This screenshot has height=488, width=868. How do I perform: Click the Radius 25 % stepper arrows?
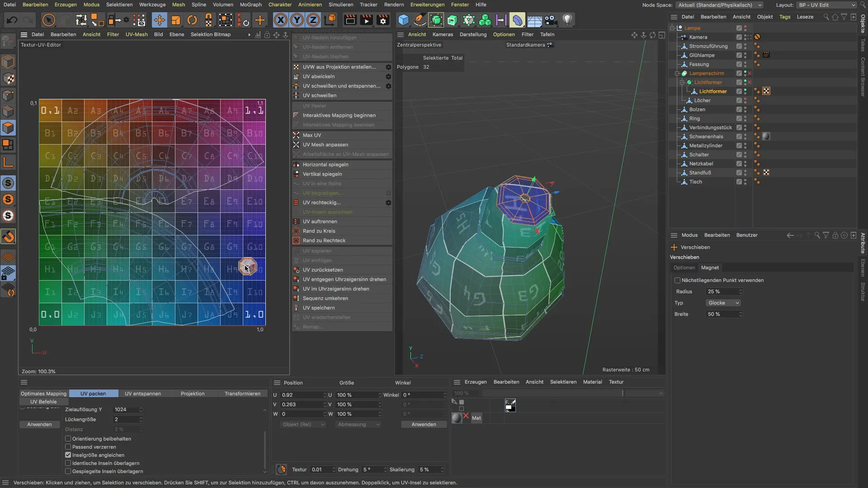tap(740, 292)
